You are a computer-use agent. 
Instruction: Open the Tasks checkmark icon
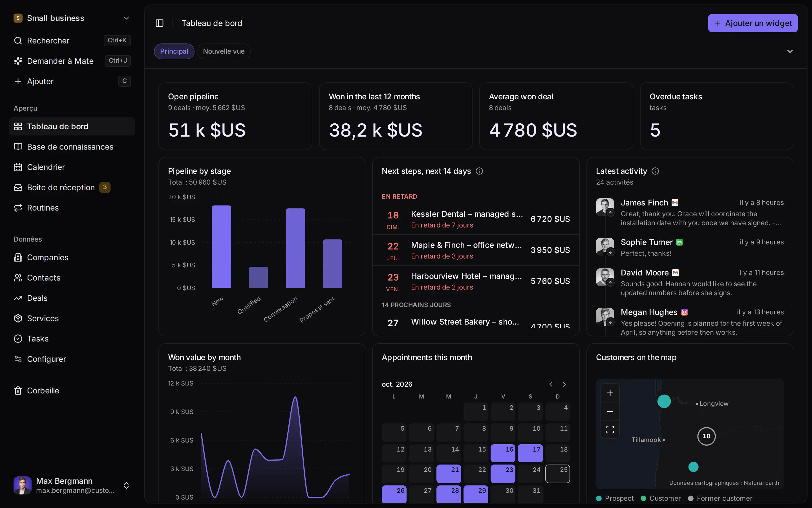pos(18,339)
